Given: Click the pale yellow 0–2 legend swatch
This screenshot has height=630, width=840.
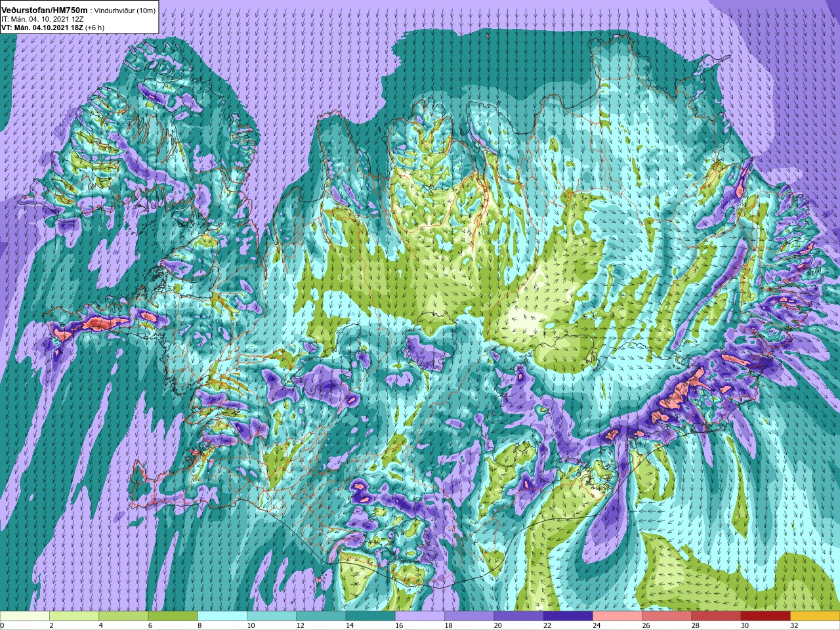Looking at the screenshot, I should pyautogui.click(x=25, y=616).
